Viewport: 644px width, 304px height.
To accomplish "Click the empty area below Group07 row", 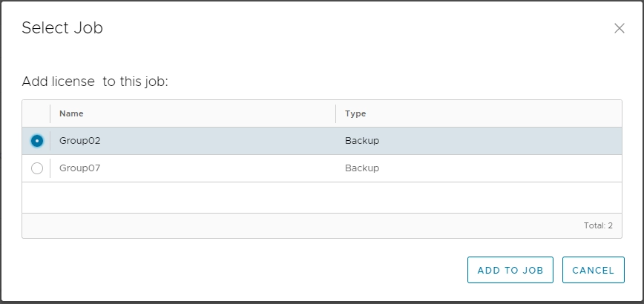I will [x=322, y=197].
